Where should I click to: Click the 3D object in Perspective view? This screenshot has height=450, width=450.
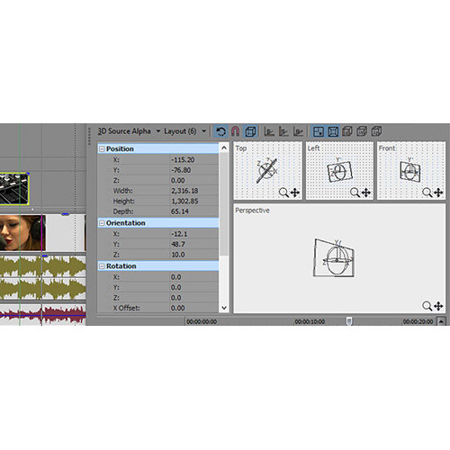click(334, 257)
